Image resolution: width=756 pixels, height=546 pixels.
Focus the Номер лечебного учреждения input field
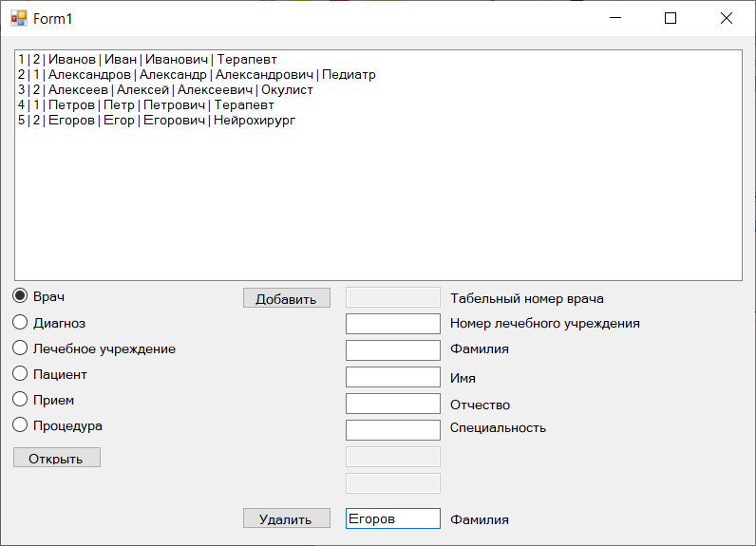pyautogui.click(x=393, y=324)
